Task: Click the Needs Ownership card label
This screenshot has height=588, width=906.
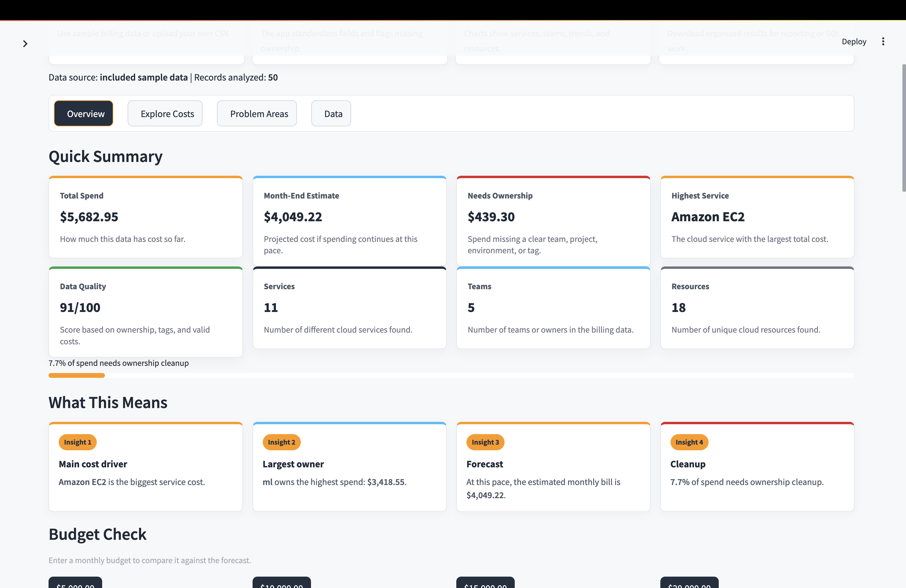Action: [x=500, y=196]
